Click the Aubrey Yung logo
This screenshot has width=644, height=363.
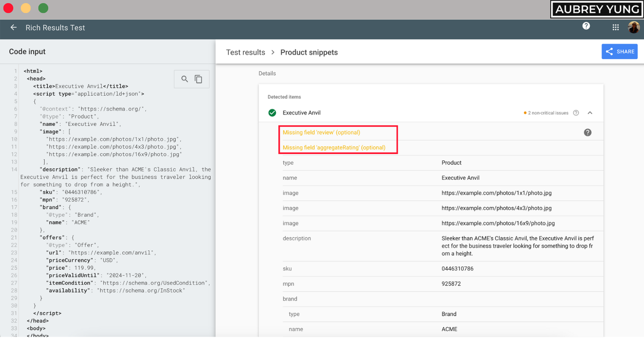point(596,9)
